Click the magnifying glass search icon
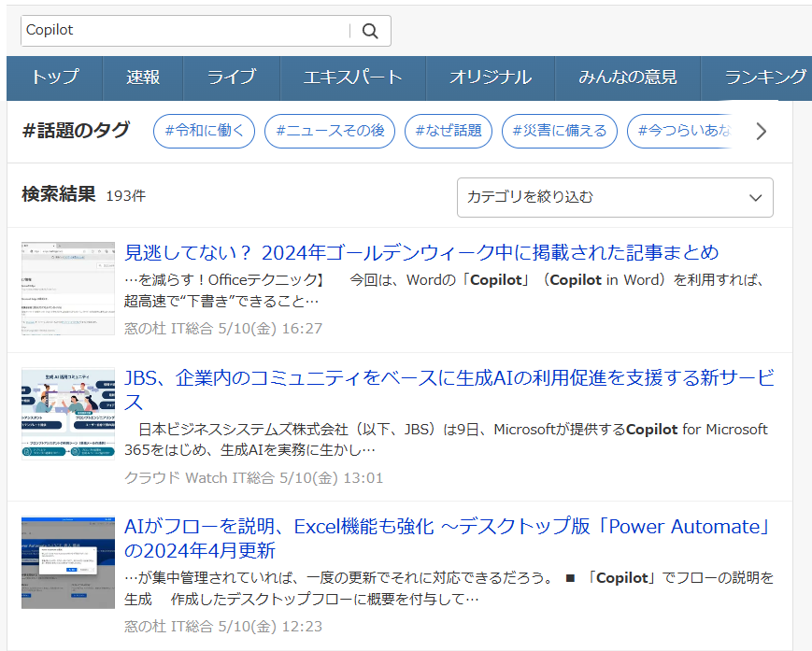 [370, 31]
